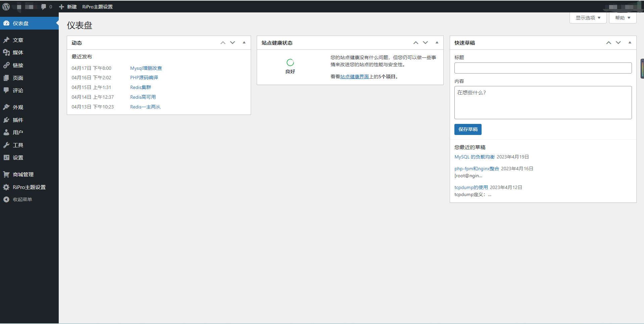644x324 pixels.
Task: Move 快速草稿 panel down
Action: 618,43
